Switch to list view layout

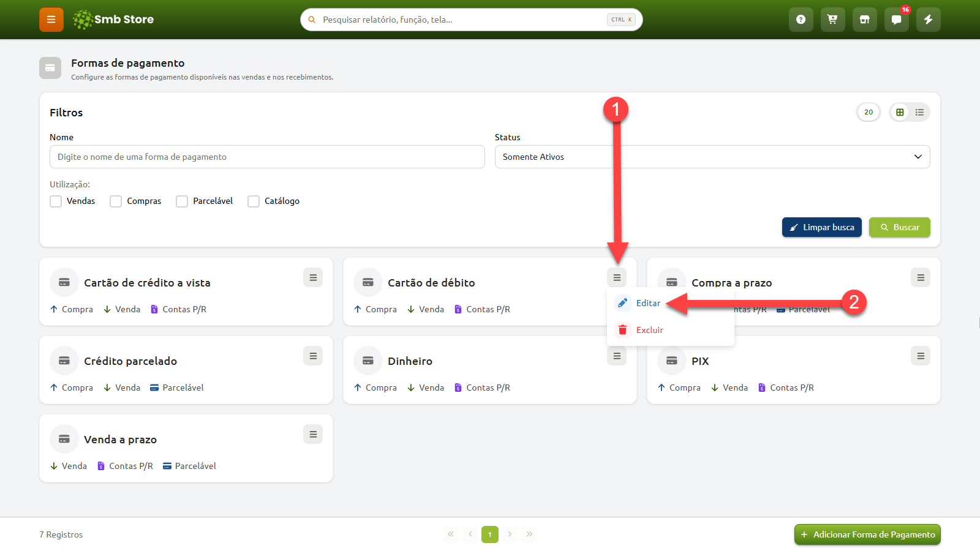tap(919, 112)
